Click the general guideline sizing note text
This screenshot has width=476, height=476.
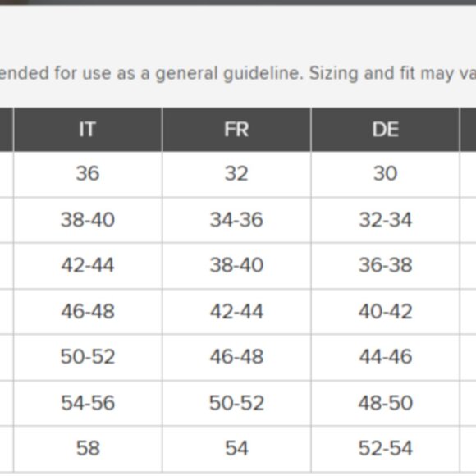pyautogui.click(x=238, y=74)
